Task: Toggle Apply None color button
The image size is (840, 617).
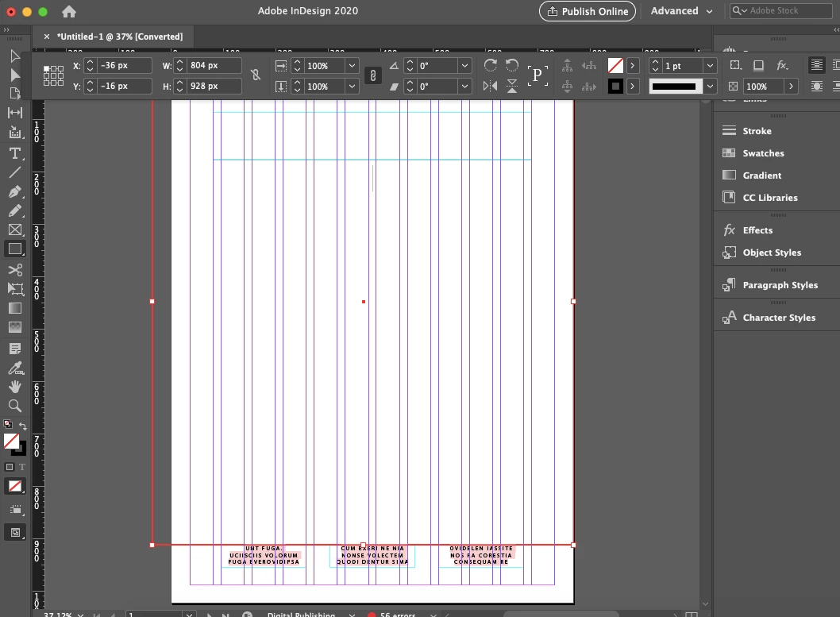Action: pyautogui.click(x=15, y=486)
